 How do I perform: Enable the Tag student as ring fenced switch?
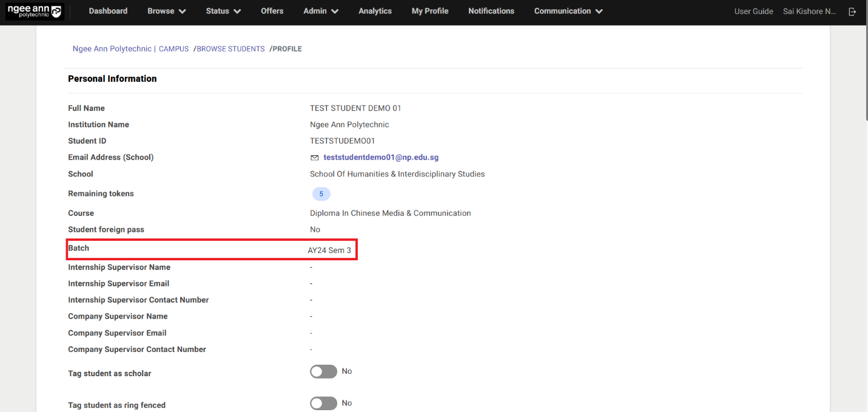click(x=323, y=404)
